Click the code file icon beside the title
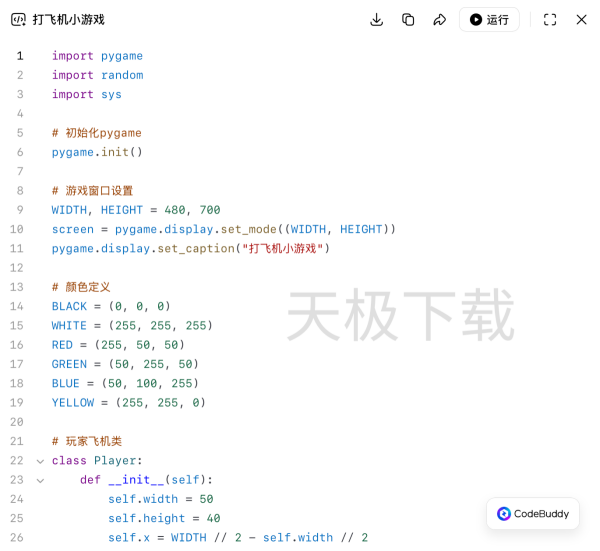This screenshot has height=551, width=600. [18, 20]
